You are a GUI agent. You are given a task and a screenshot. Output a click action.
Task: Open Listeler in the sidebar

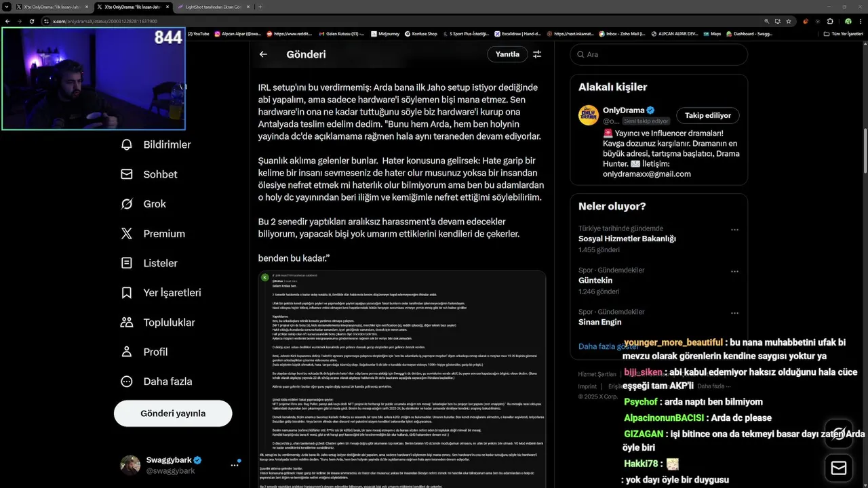149,263
